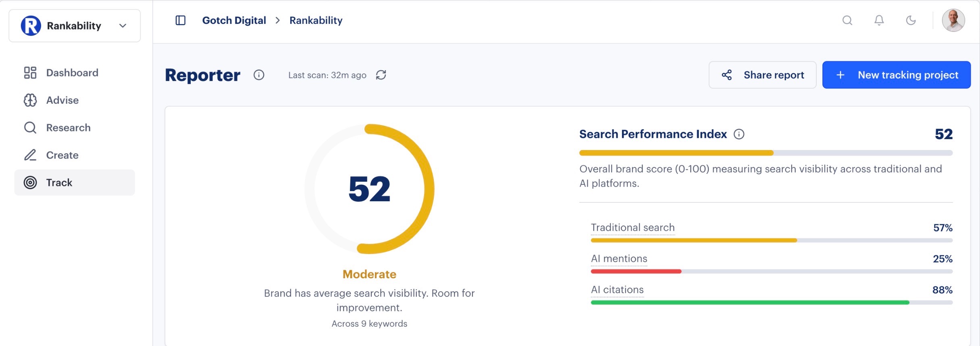Click the 88% value
This screenshot has width=980, height=346.
coord(943,290)
